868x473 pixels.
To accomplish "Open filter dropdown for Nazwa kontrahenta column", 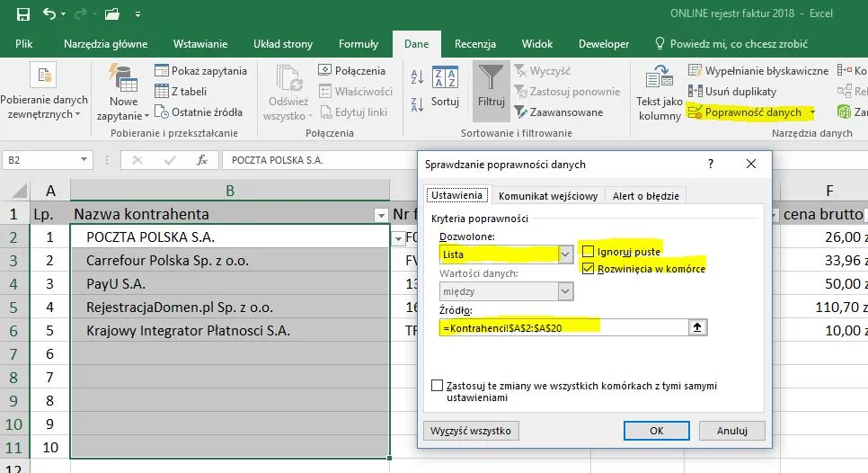I will pyautogui.click(x=378, y=214).
